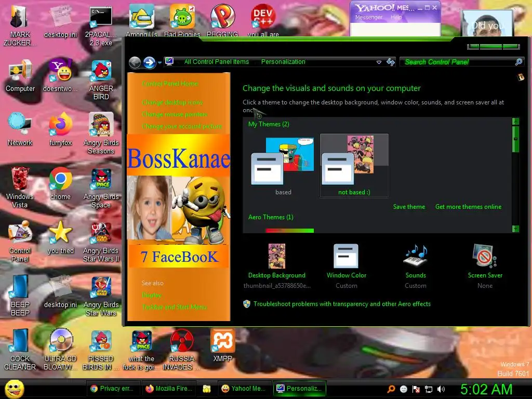Open the Display link under See also
The image size is (532, 399).
152,295
